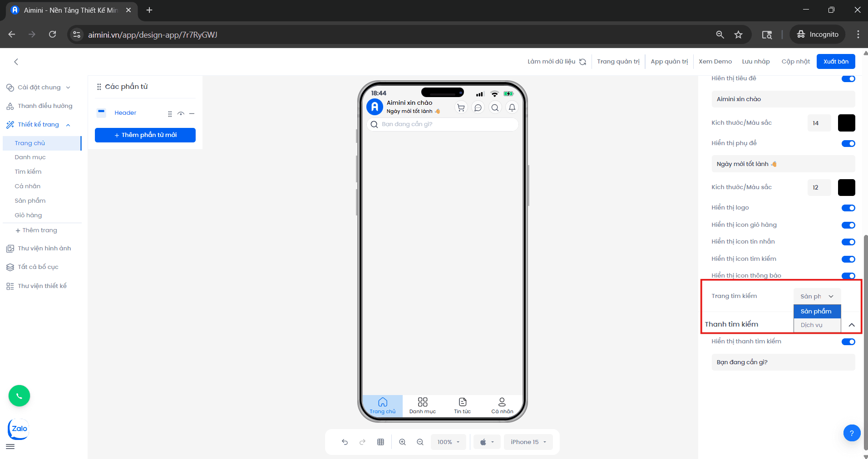This screenshot has height=459, width=868.
Task: Turn off Hiển thị icon giỏ hàng
Action: (848, 225)
